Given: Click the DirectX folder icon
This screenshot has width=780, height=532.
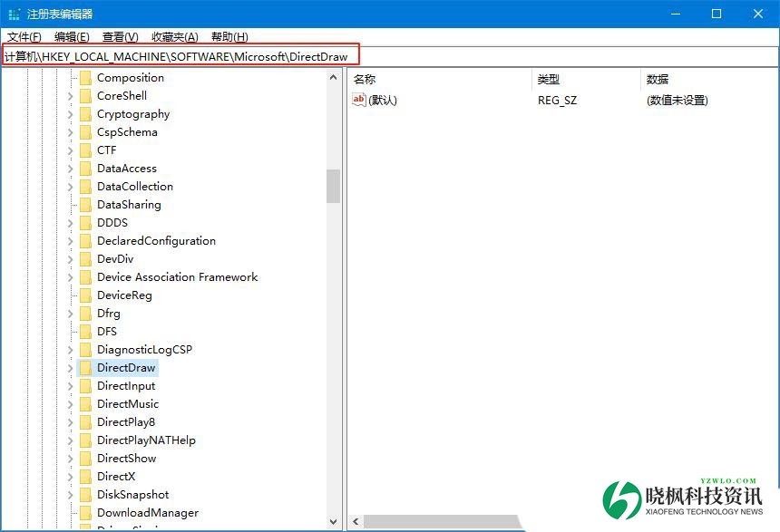Looking at the screenshot, I should pos(85,477).
